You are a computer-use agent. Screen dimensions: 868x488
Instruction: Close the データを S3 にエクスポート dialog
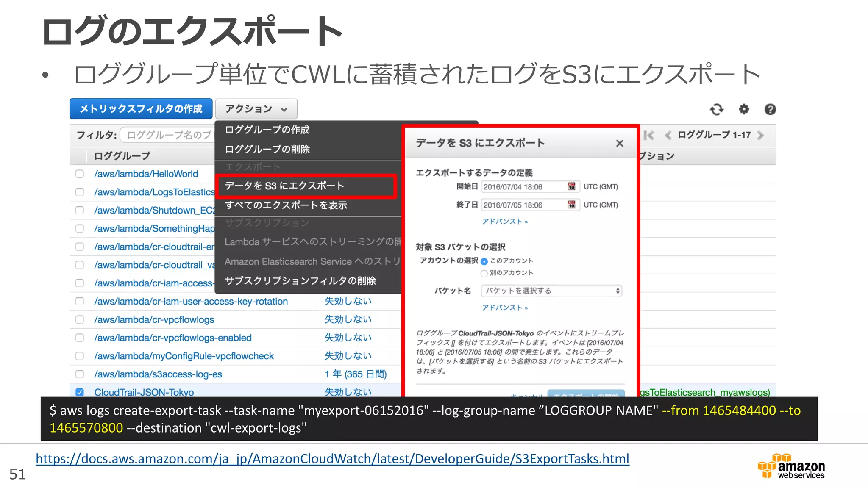(x=620, y=143)
